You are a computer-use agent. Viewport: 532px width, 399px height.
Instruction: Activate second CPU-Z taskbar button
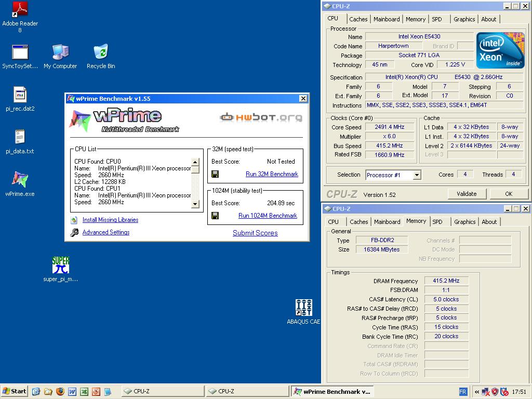tap(248, 392)
